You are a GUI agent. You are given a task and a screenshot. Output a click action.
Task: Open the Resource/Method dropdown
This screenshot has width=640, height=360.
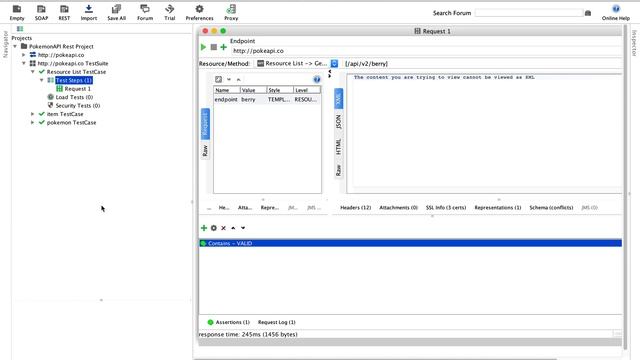point(334,63)
